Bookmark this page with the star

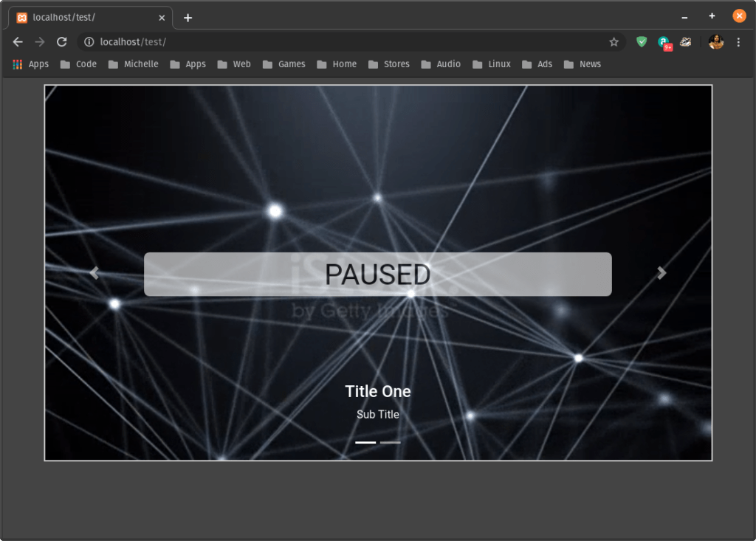614,42
